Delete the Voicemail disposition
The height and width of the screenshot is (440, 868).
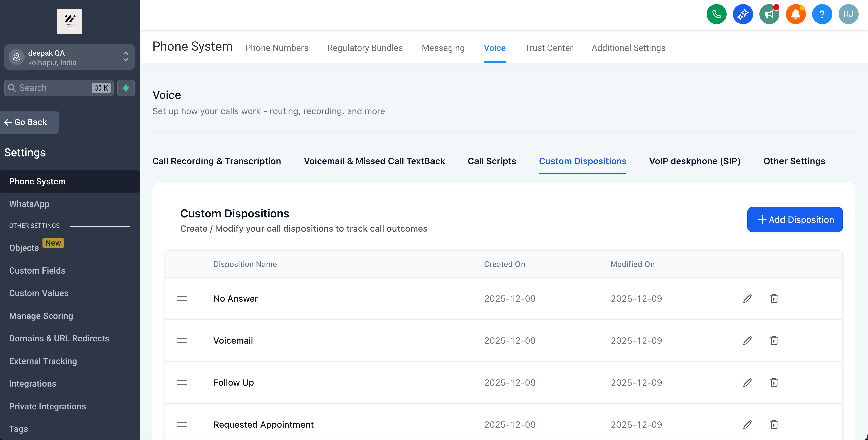[774, 341]
